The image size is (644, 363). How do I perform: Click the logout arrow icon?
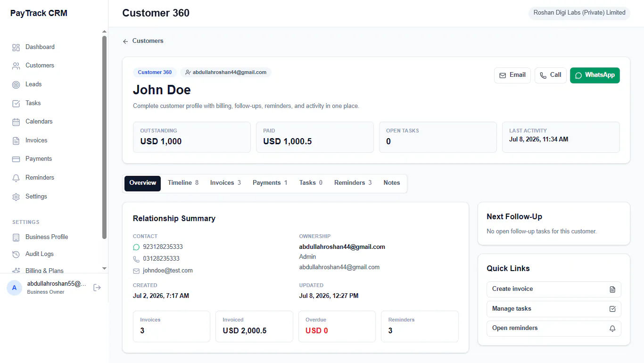(97, 288)
